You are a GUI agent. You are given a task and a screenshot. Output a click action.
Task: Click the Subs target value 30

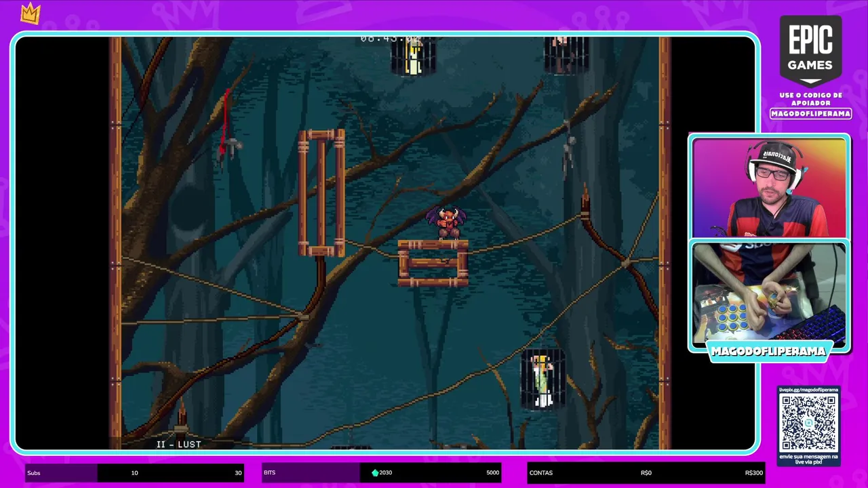[238, 473]
